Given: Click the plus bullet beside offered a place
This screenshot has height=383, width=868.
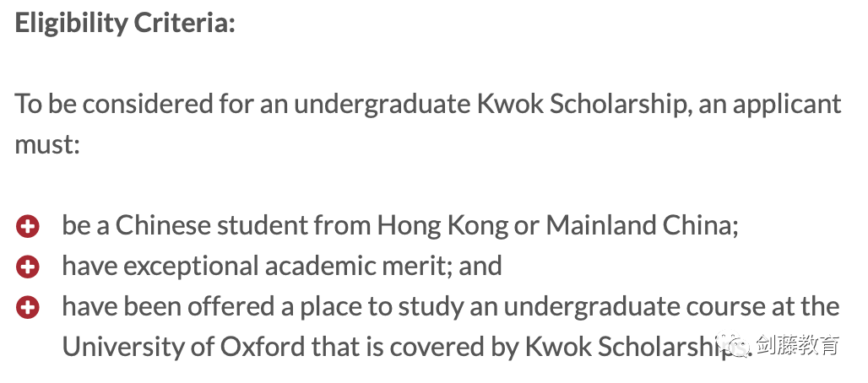Looking at the screenshot, I should [27, 308].
